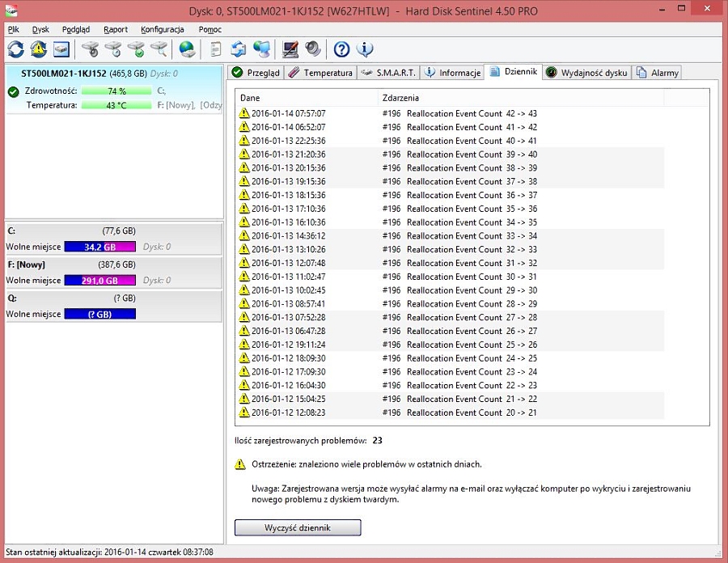Click warning icon of 2016-01-13 14:36:12 entry

244,235
